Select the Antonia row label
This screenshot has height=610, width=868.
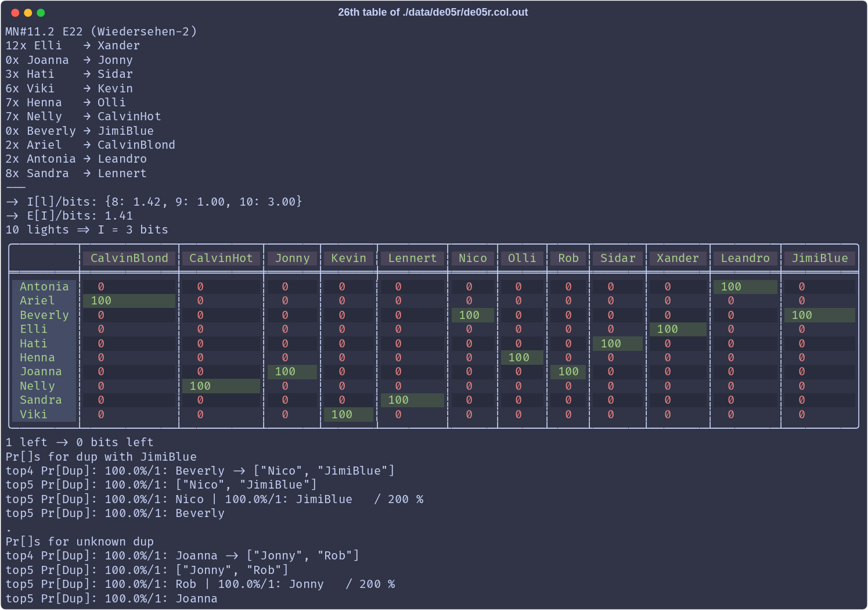(x=44, y=286)
